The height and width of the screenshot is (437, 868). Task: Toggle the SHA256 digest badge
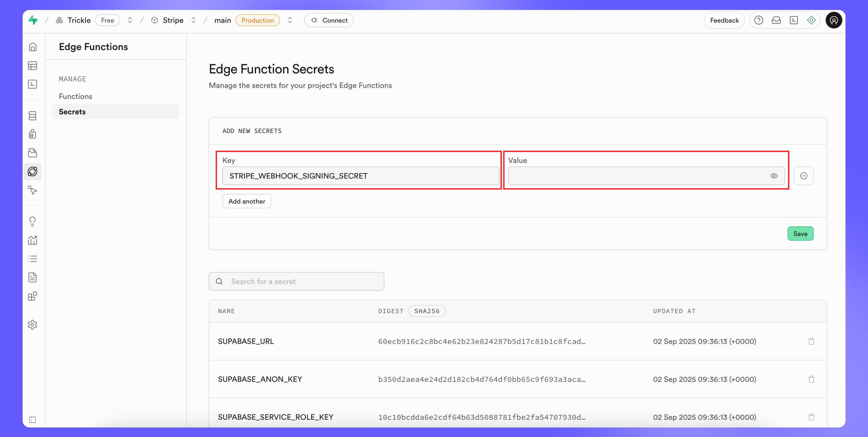(426, 311)
